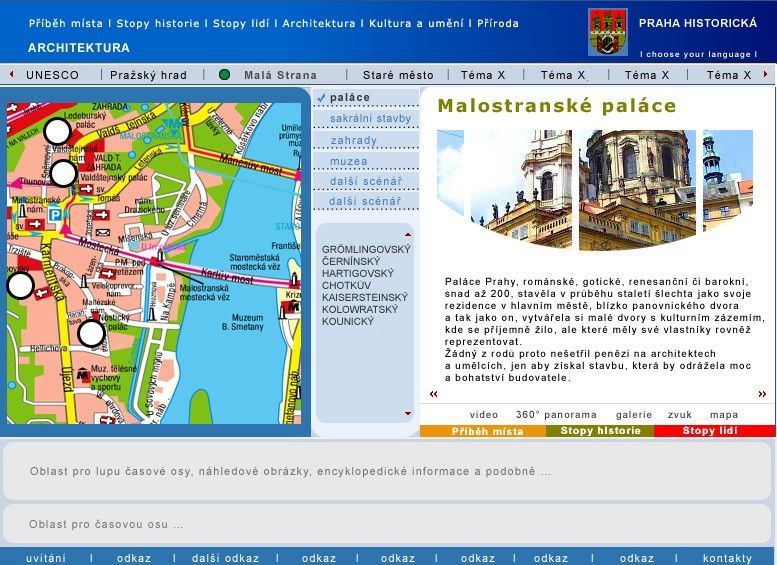Screen dimensions: 777x565
Task: Click the Prague coat of arms logo
Action: 606,32
